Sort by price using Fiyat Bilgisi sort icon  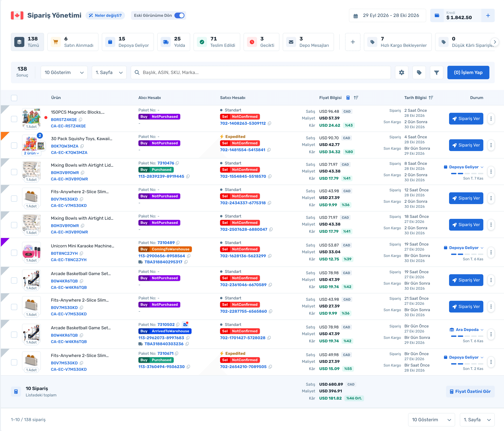tap(356, 98)
